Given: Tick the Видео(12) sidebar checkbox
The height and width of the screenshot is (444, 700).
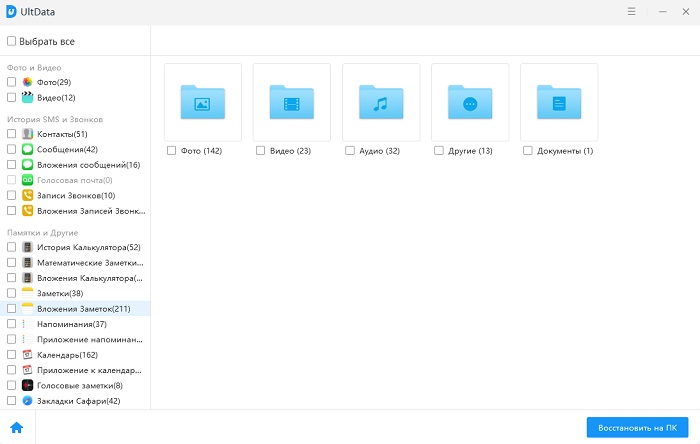Looking at the screenshot, I should pyautogui.click(x=12, y=97).
